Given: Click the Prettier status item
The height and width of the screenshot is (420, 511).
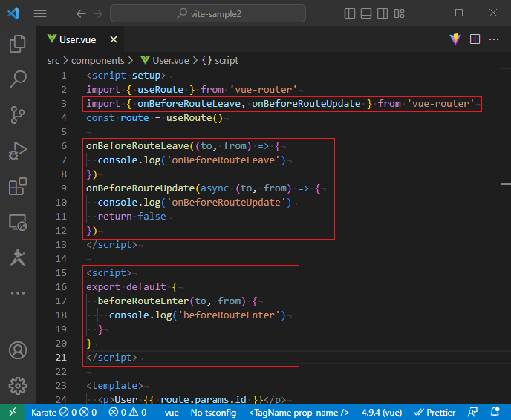Looking at the screenshot, I should pos(434,413).
